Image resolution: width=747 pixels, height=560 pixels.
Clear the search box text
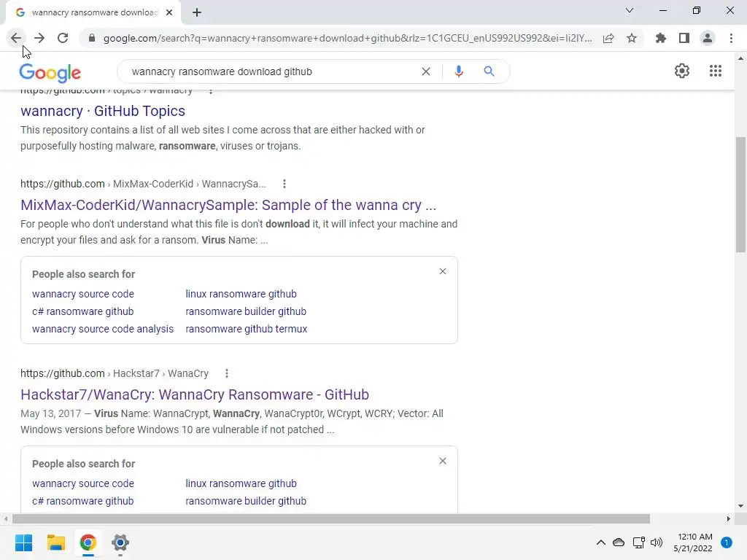pos(426,71)
